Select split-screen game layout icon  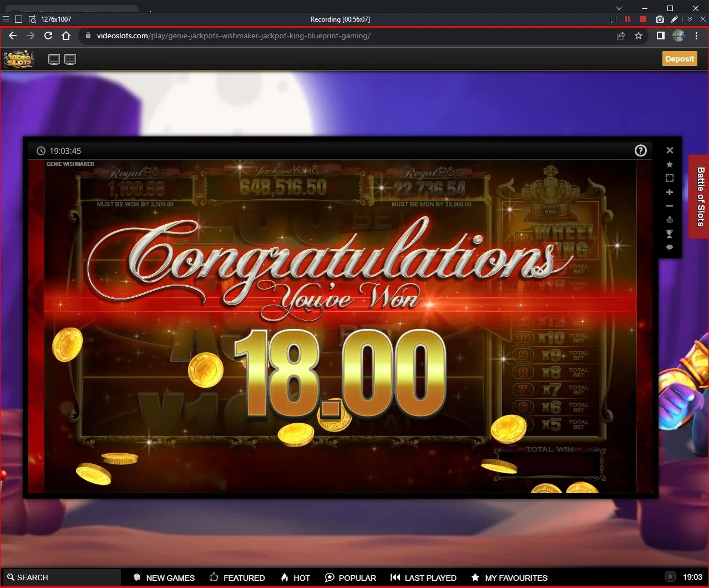70,59
